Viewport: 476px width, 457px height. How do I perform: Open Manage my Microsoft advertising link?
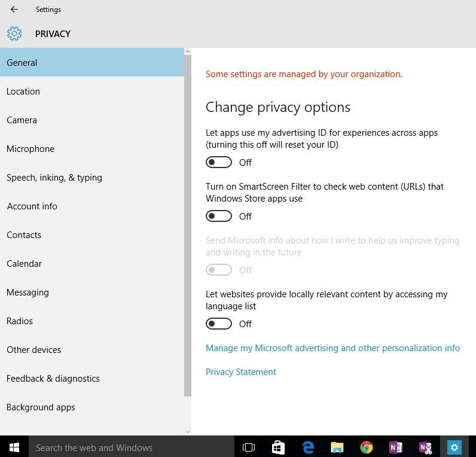click(332, 348)
